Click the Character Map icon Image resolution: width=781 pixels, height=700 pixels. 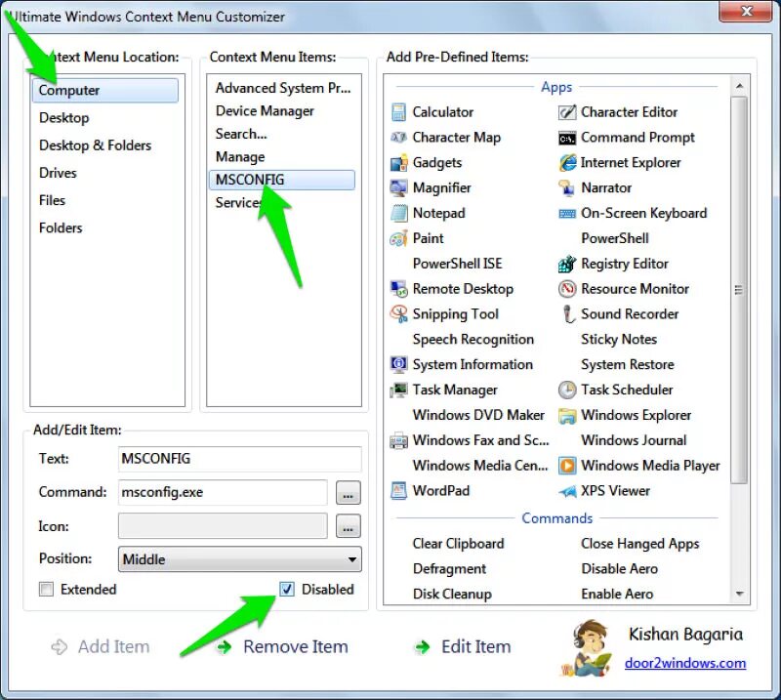tap(398, 137)
